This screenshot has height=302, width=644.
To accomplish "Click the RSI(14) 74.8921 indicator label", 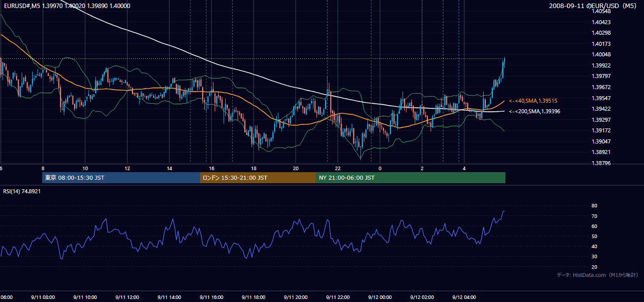I will coord(22,191).
